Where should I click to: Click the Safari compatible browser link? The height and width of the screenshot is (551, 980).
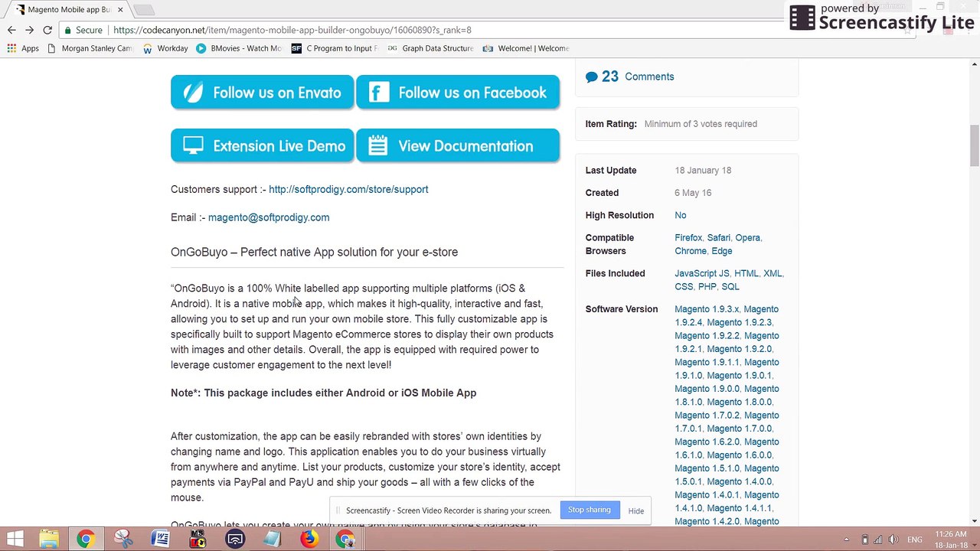718,238
